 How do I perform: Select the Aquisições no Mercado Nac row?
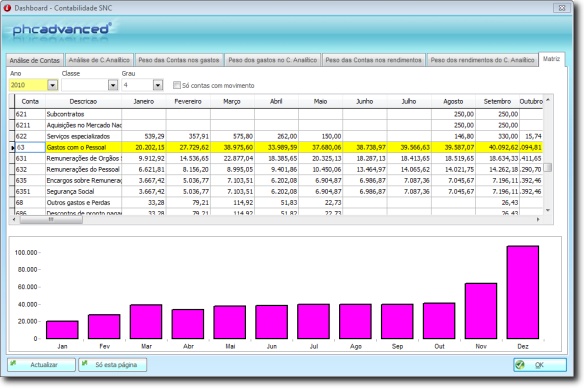tap(276, 125)
